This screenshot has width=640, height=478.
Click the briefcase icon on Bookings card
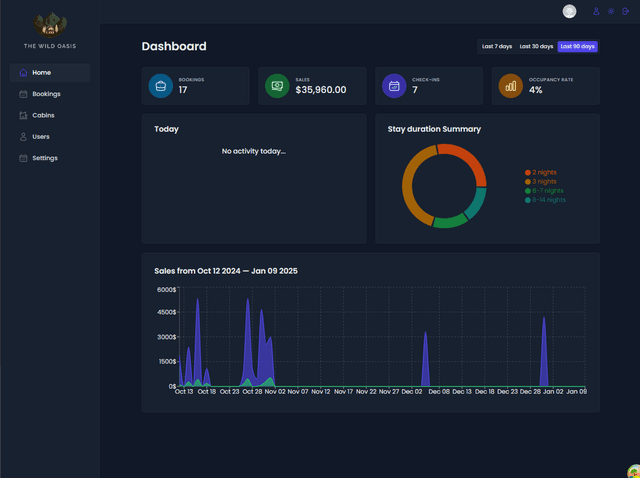(x=160, y=87)
